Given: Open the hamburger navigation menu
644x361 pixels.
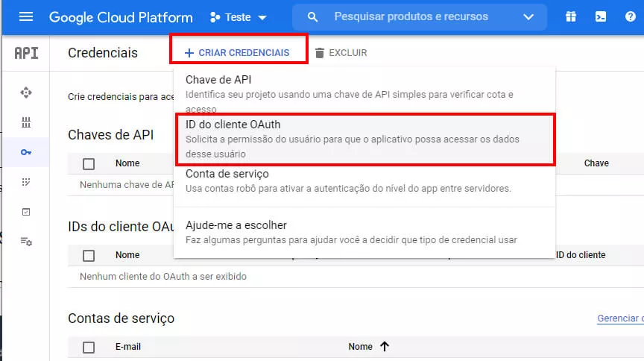Looking at the screenshot, I should (26, 17).
